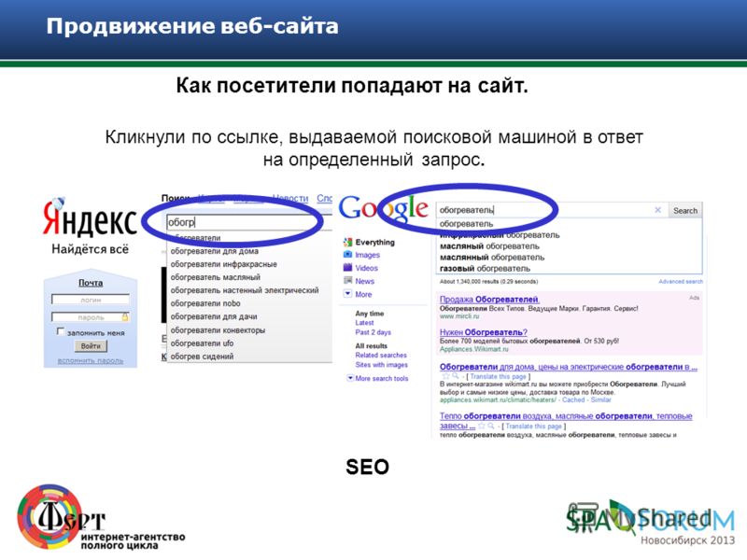747x560 pixels.
Task: Open the Everything search category
Action: [375, 243]
